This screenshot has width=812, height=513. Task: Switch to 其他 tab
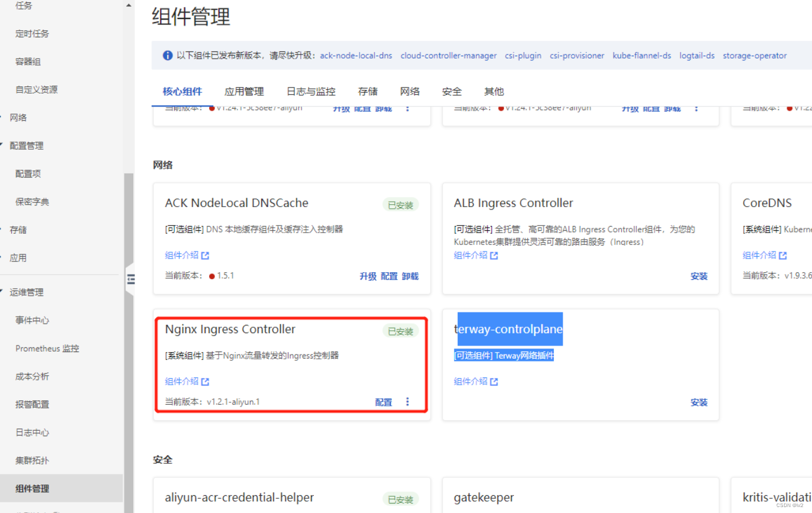click(494, 92)
